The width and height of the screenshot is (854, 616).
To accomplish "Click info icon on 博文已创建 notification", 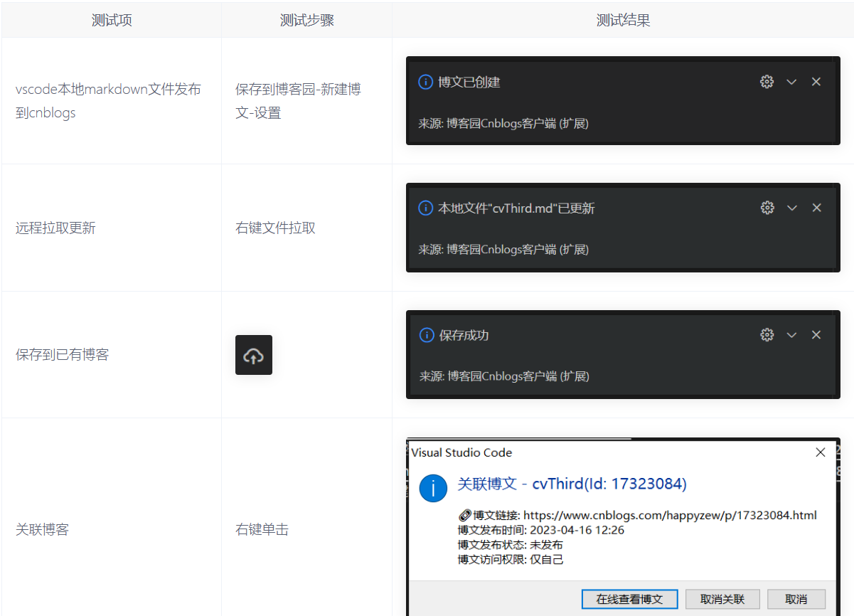I will click(425, 82).
